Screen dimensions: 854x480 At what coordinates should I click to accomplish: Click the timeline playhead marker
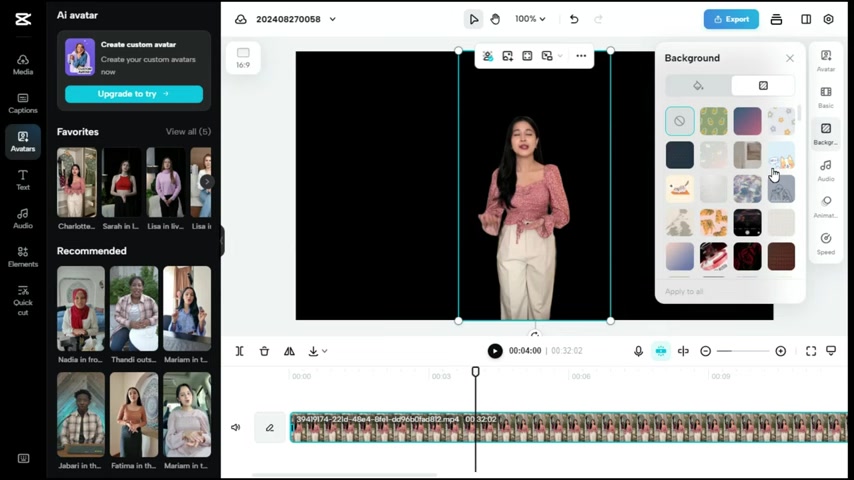pyautogui.click(x=475, y=372)
